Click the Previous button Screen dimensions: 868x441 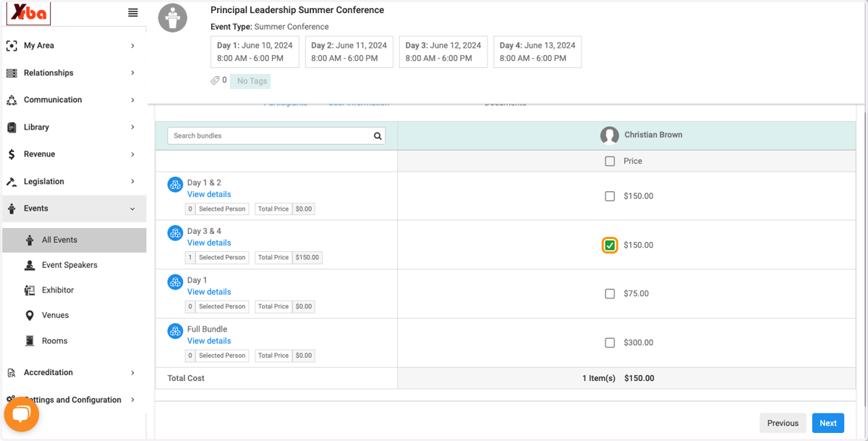tap(783, 423)
